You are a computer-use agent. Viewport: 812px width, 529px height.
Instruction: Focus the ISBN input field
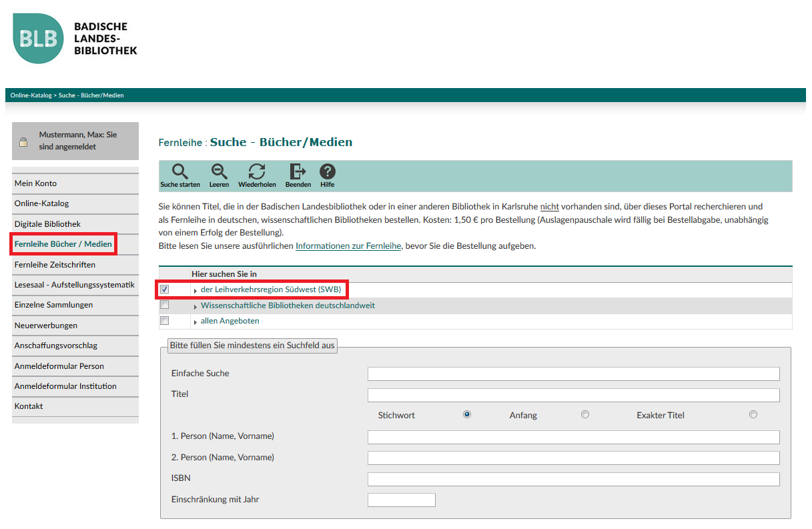[574, 479]
